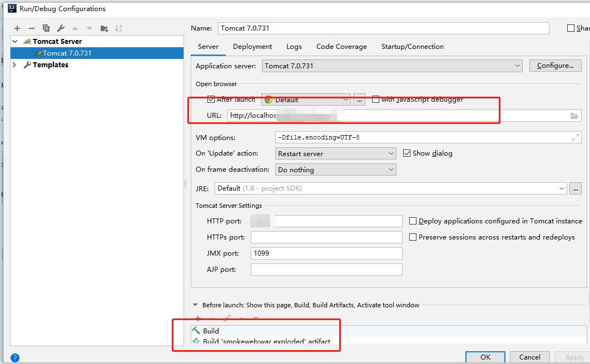This screenshot has height=364, width=590.
Task: Collapse the Before launch section
Action: (x=195, y=305)
